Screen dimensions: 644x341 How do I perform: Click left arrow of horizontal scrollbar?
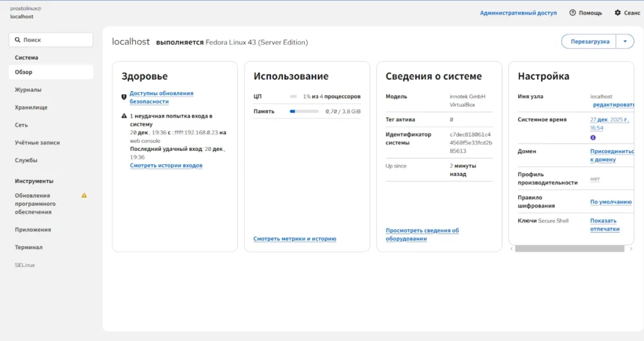[x=511, y=249]
